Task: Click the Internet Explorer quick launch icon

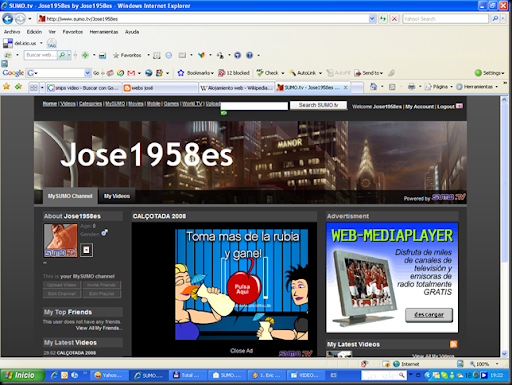Action: pos(54,375)
